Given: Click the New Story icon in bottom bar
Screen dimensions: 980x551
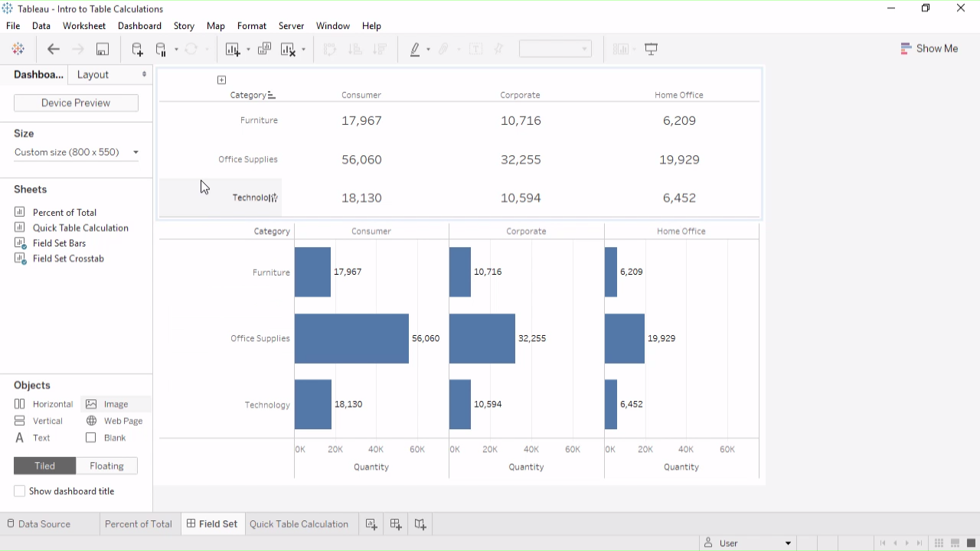Looking at the screenshot, I should click(x=420, y=524).
